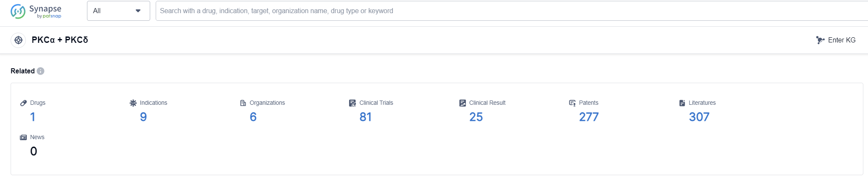Click the Patents certificate icon
The width and height of the screenshot is (868, 179).
pyautogui.click(x=572, y=103)
